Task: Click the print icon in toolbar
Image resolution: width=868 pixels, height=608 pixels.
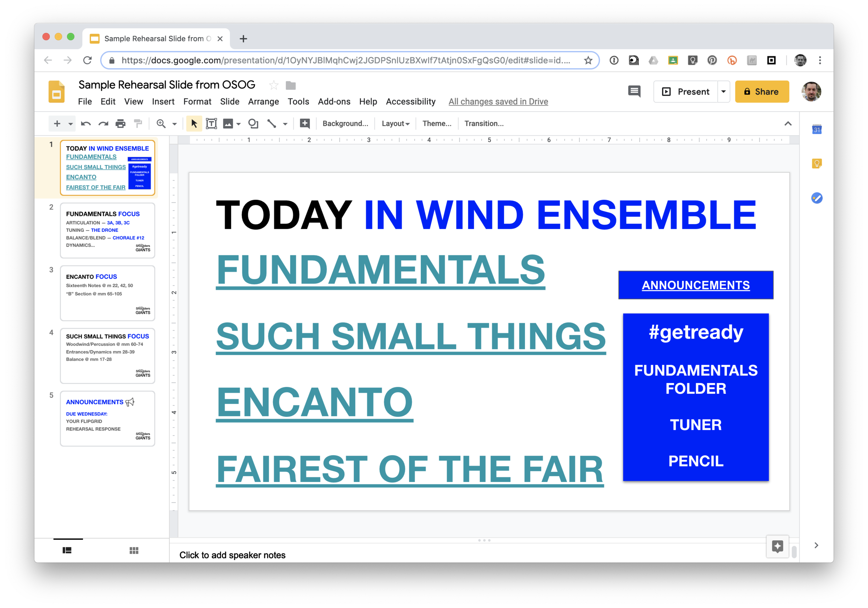Action: (x=120, y=124)
